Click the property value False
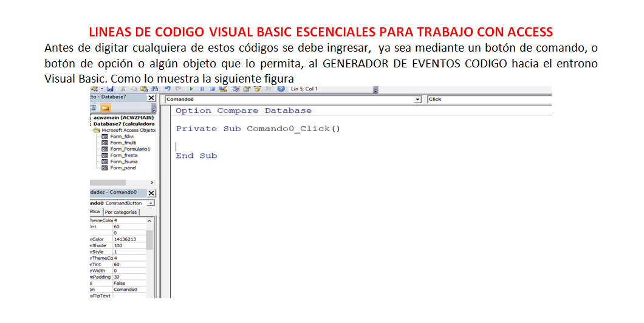The width and height of the screenshot is (644, 323). coord(119,283)
